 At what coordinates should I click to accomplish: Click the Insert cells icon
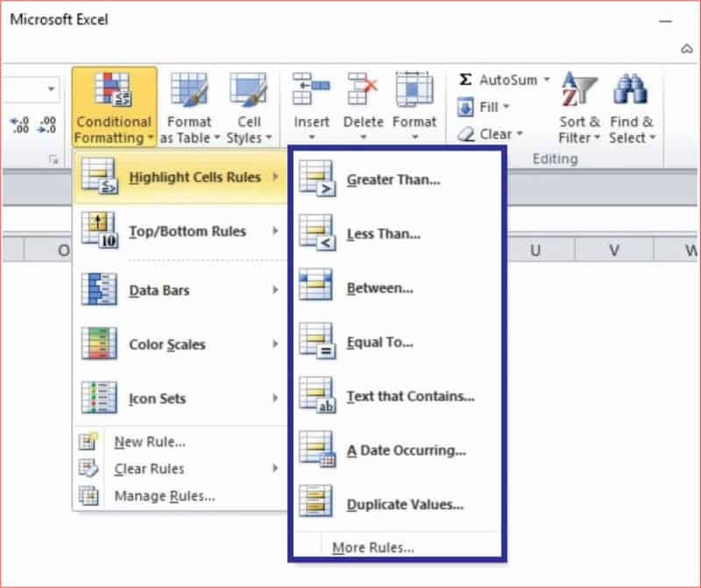click(x=311, y=89)
